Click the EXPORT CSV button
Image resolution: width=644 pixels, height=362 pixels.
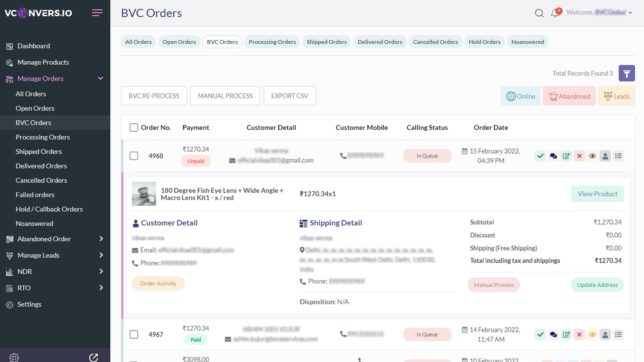click(289, 96)
